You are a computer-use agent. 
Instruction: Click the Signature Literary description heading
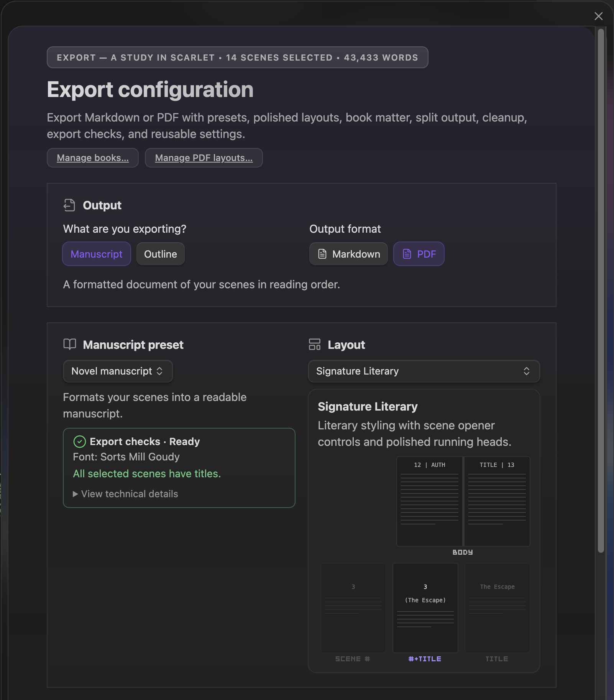(368, 406)
